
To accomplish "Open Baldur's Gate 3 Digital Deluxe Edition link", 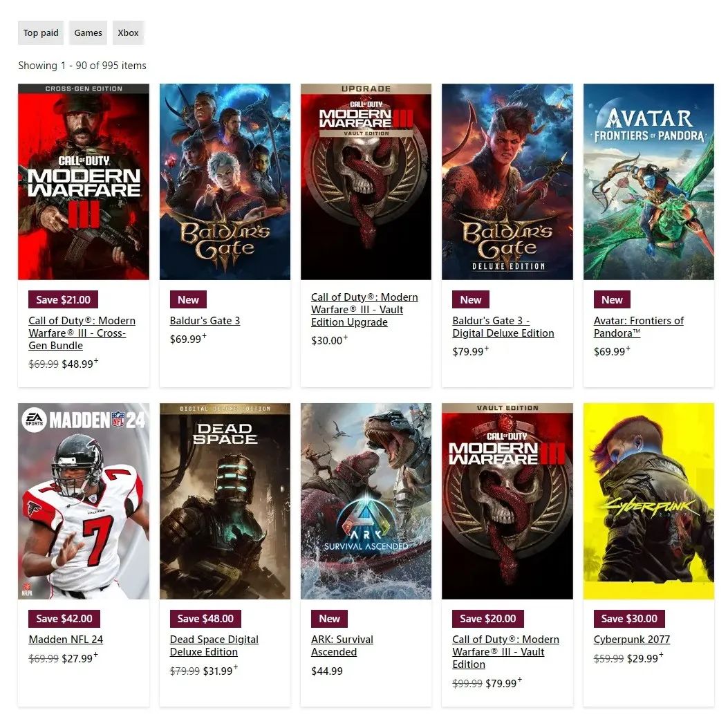I will (x=503, y=327).
